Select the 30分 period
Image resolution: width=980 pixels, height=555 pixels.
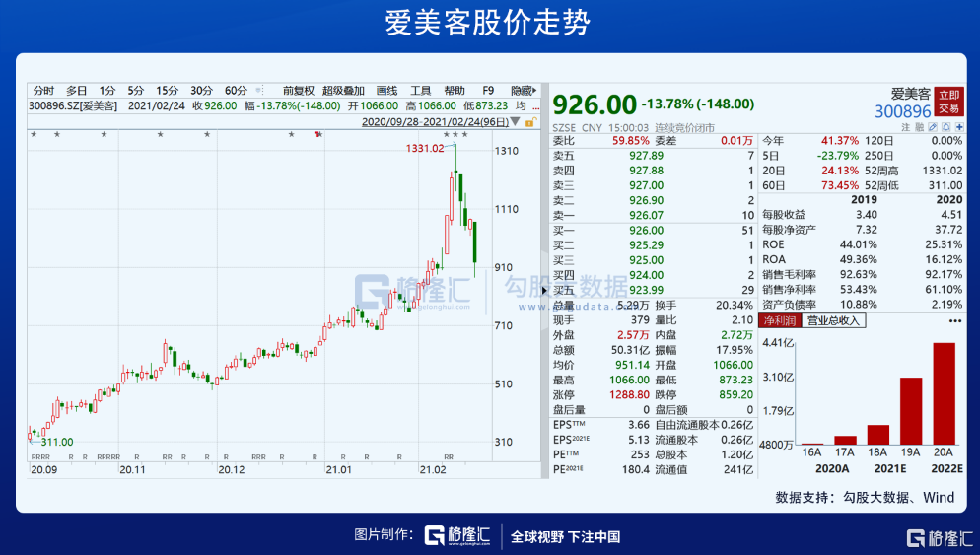pyautogui.click(x=201, y=91)
